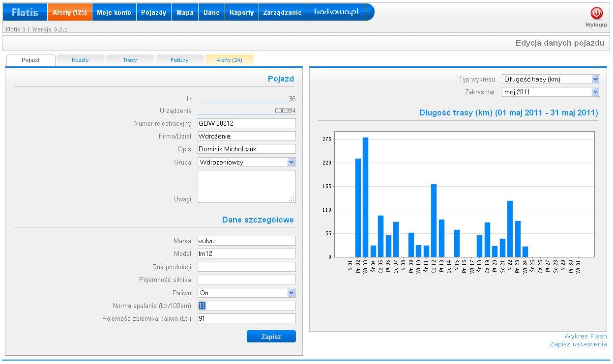Click the Długość trasy chart title

(508, 112)
